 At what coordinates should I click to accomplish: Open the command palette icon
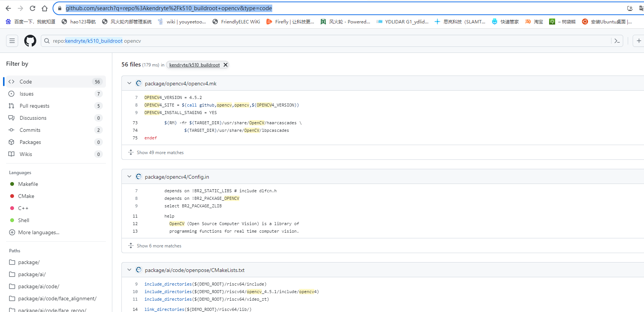click(x=617, y=41)
